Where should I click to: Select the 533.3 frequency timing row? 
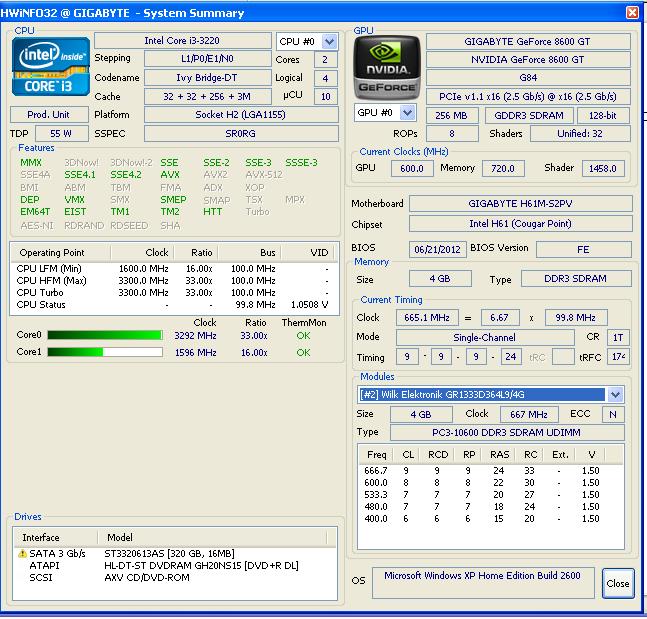490,494
